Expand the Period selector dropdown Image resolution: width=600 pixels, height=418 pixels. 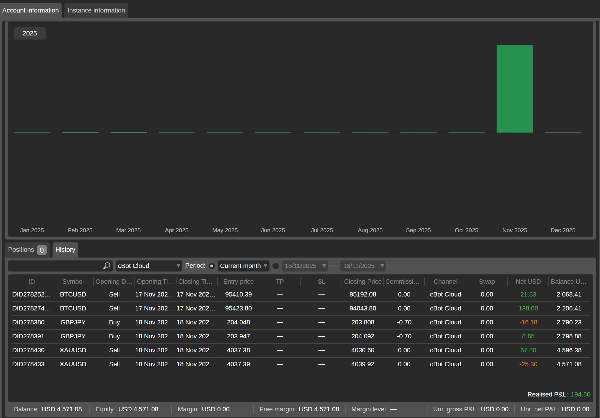coord(199,266)
